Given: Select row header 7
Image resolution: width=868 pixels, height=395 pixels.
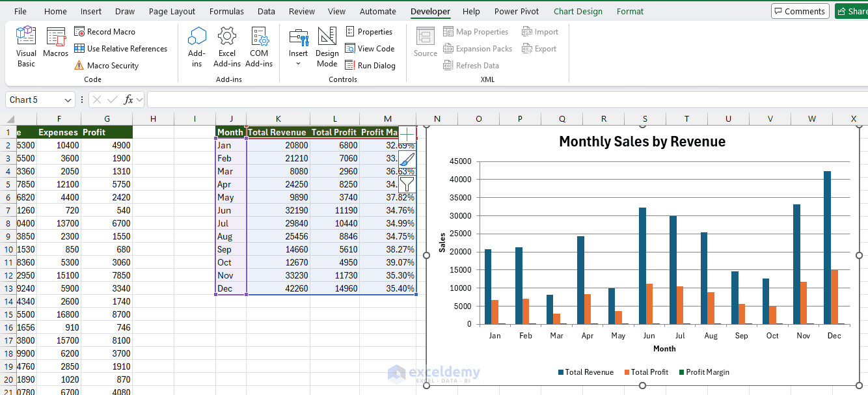Looking at the screenshot, I should click(8, 210).
